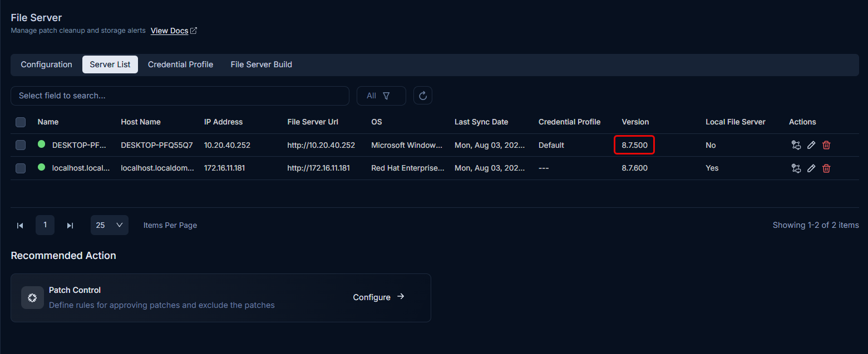Open the All filter dropdown
868x354 pixels.
coord(381,96)
